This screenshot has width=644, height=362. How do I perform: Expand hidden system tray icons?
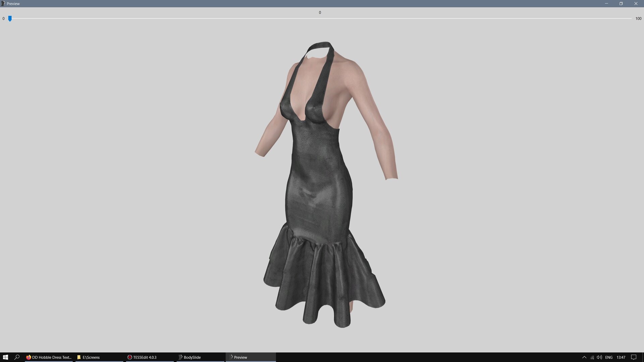[584, 357]
